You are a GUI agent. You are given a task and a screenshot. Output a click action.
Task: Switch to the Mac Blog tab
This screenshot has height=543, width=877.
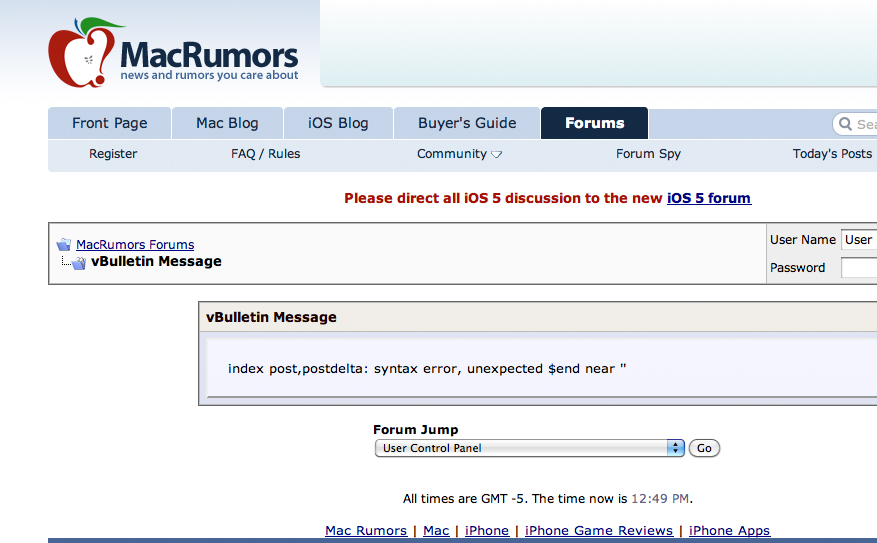click(227, 123)
